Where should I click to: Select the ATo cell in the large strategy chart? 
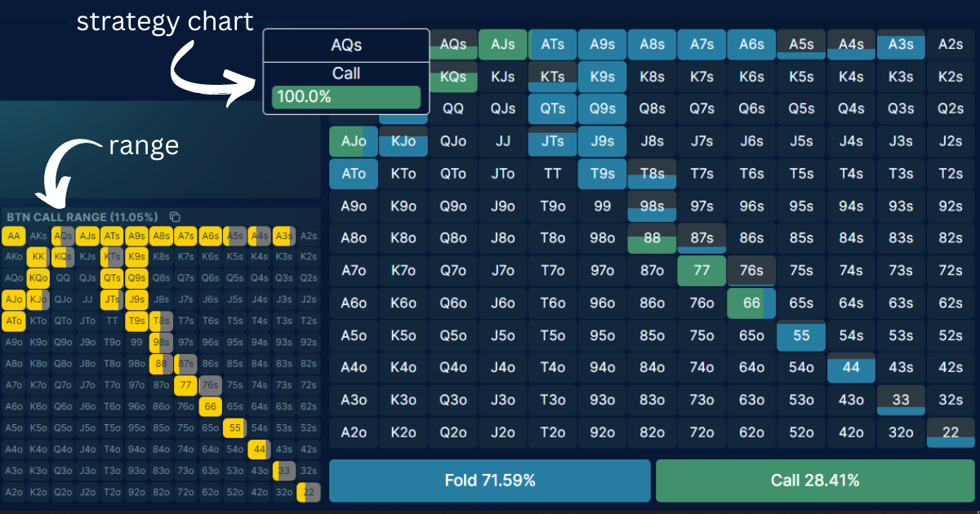tap(354, 174)
